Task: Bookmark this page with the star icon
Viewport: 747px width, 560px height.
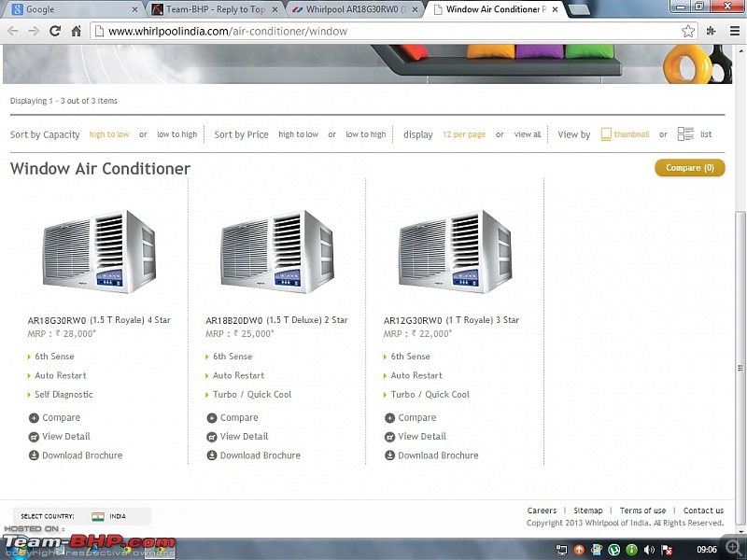Action: [x=687, y=31]
